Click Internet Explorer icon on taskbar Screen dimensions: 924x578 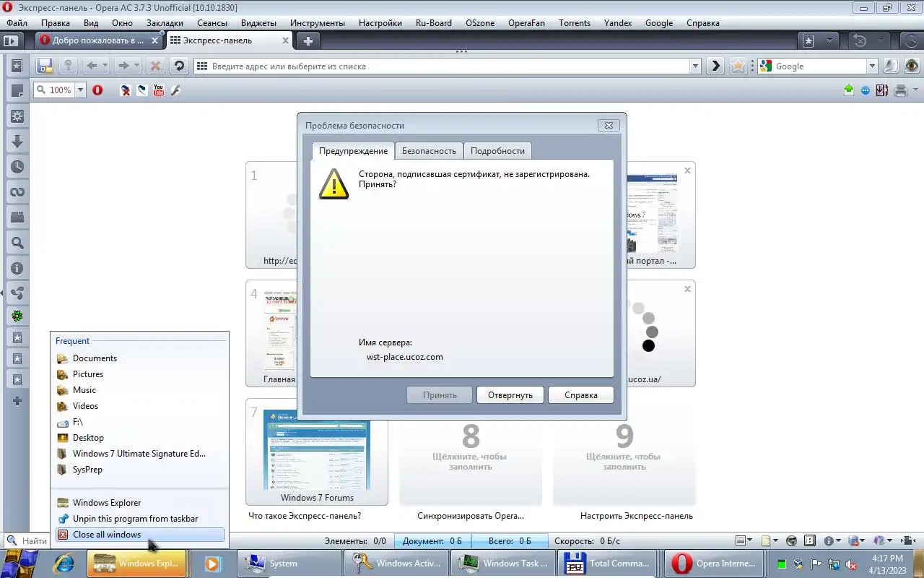(x=64, y=564)
